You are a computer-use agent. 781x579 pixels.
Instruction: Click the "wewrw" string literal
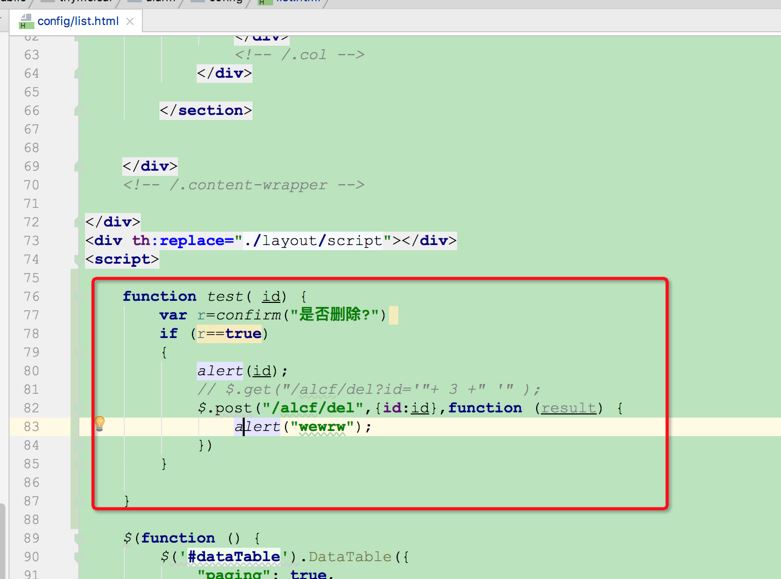coord(322,427)
